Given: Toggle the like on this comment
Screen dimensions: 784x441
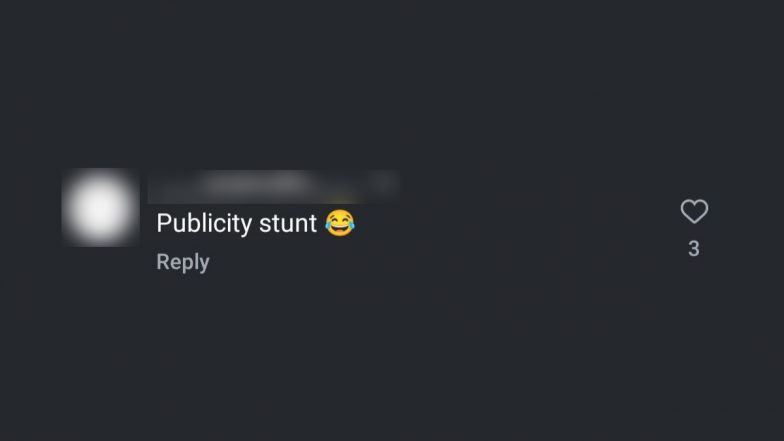Looking at the screenshot, I should [x=694, y=211].
